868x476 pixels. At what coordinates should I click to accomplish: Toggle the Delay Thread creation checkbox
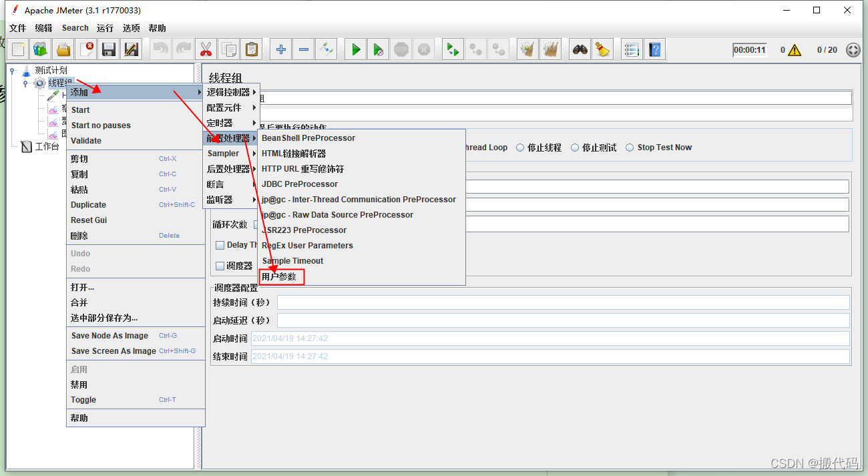[220, 245]
